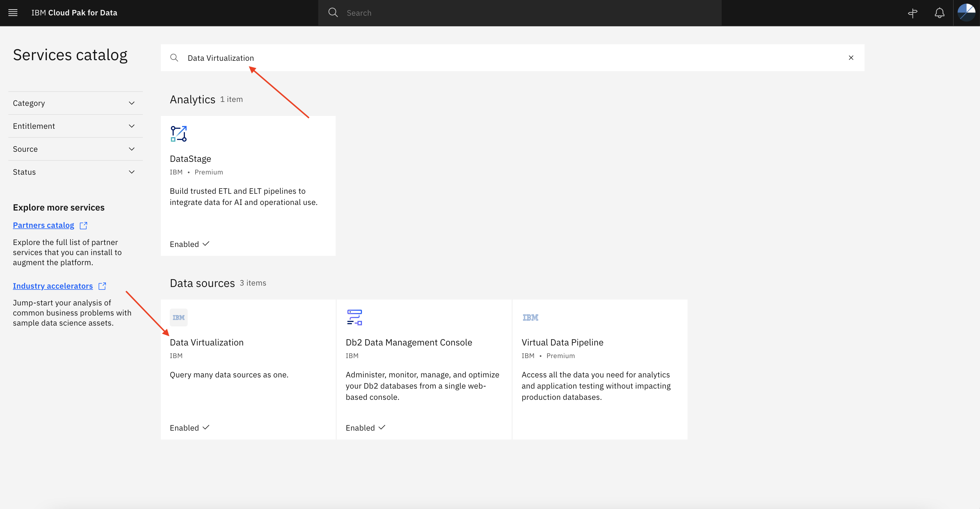The height and width of the screenshot is (509, 980).
Task: Open the guided tours signpost icon
Action: 913,13
